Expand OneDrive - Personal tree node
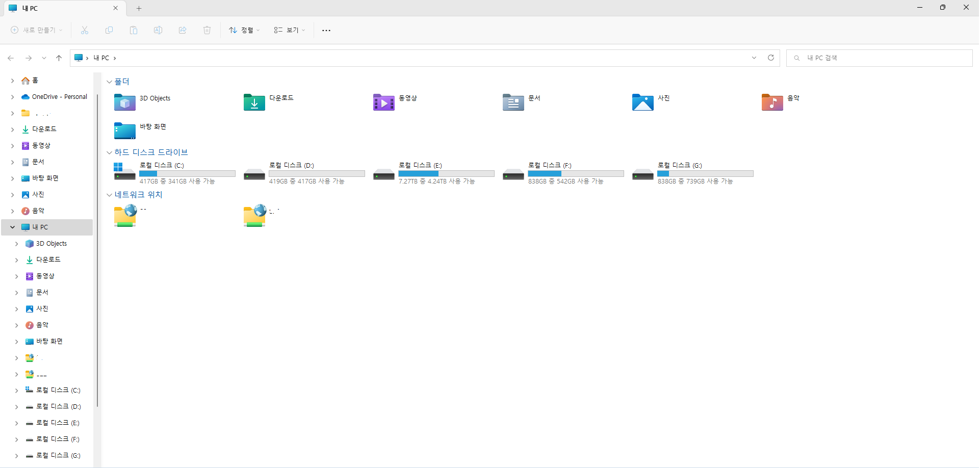Image resolution: width=980 pixels, height=468 pixels. [x=12, y=97]
